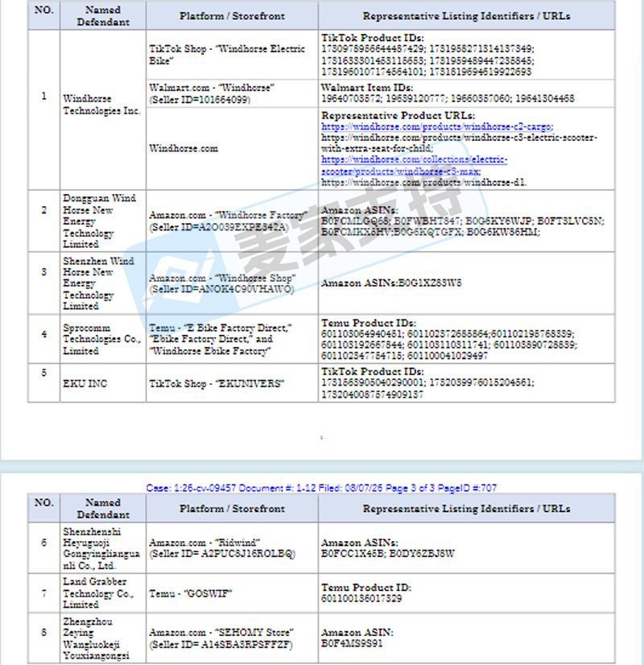This screenshot has height=665, width=644.
Task: Click second table's Representative Listing Identifiers header
Action: coord(466,508)
